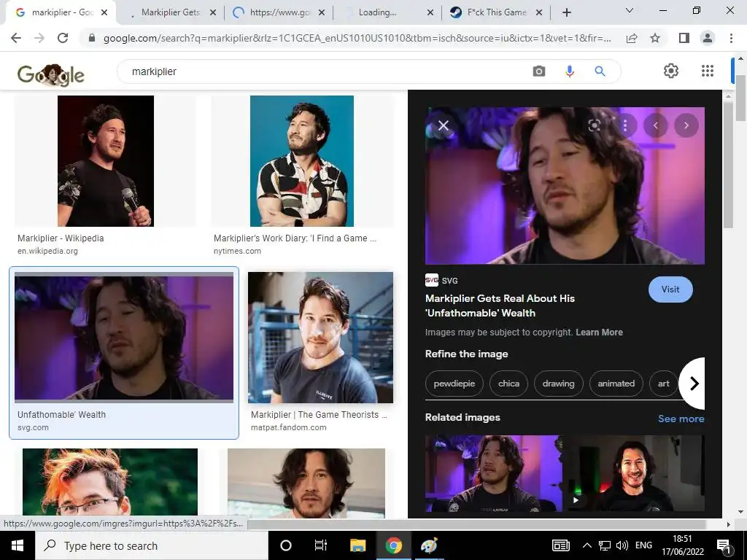Open Task View on the taskbar
The width and height of the screenshot is (747, 560).
point(321,545)
